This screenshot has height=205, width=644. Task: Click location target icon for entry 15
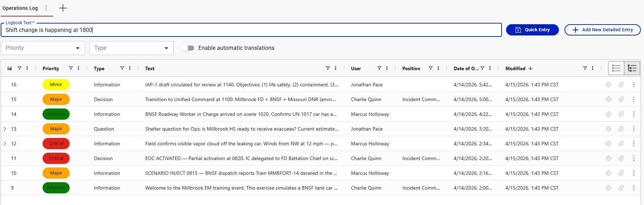[608, 99]
